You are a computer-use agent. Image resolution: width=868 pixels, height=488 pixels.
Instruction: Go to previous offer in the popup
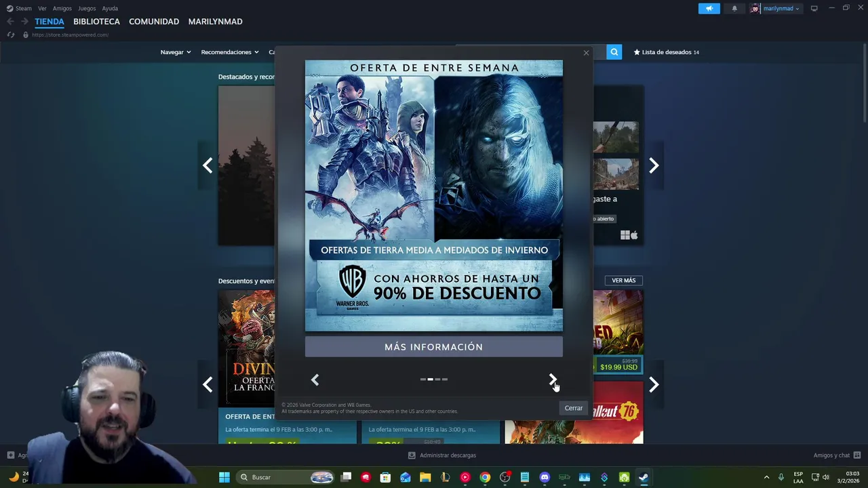[x=315, y=380]
